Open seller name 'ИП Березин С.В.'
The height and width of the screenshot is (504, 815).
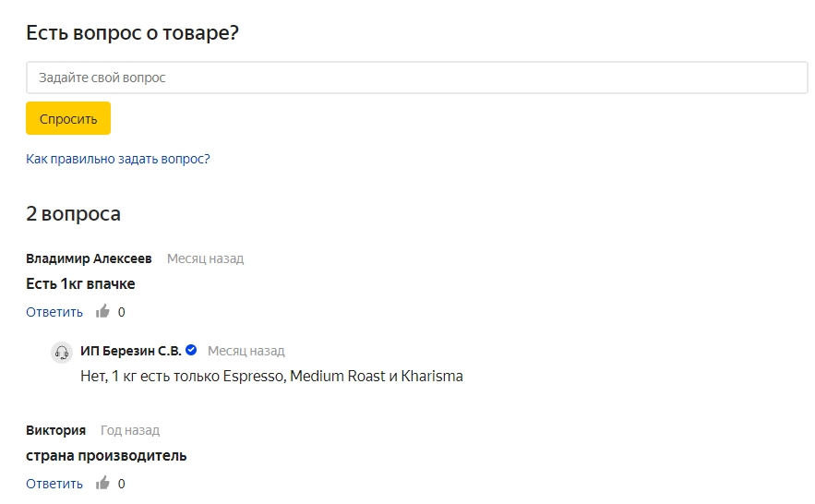tap(131, 351)
